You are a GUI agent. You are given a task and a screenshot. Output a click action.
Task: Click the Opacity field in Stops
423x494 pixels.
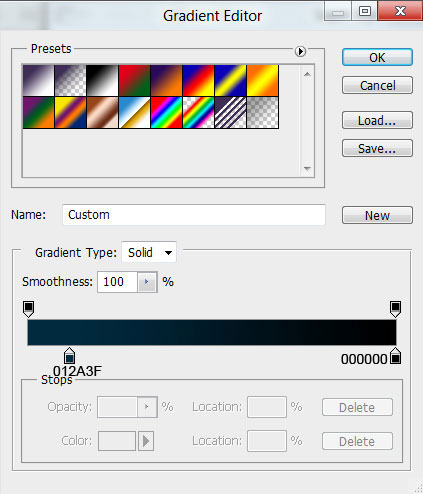click(117, 407)
